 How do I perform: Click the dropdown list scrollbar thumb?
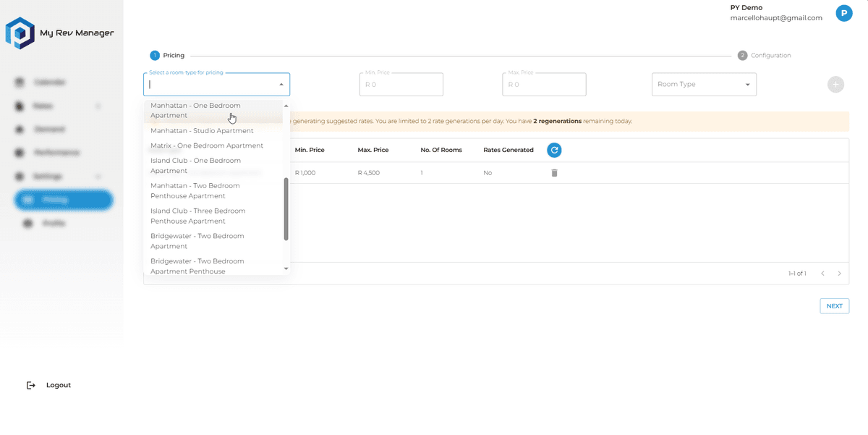[x=286, y=208]
